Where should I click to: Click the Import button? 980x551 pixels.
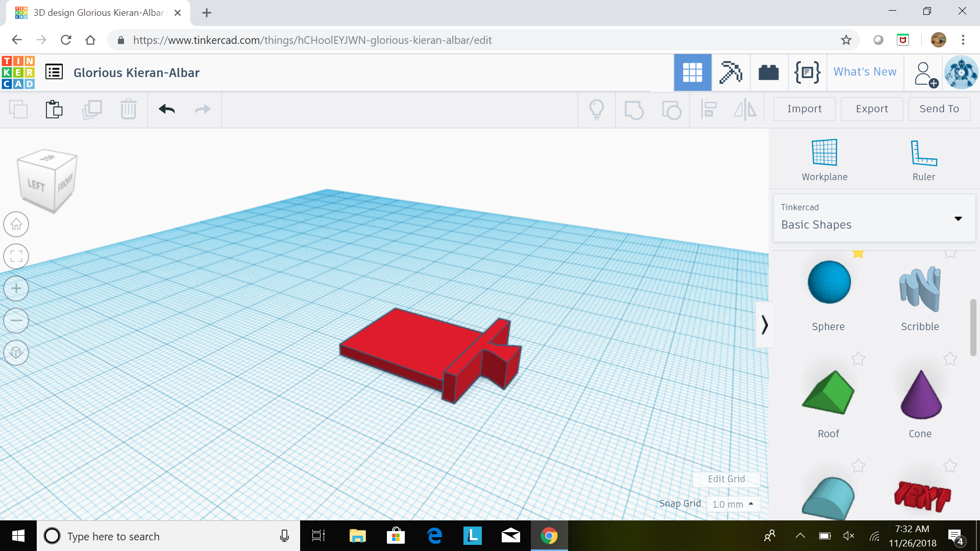[804, 109]
